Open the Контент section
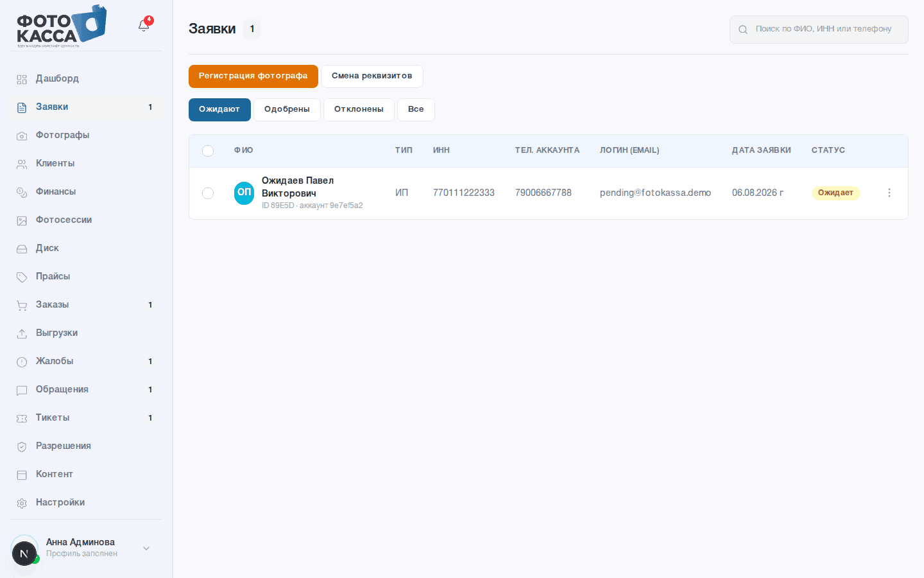This screenshot has height=578, width=924. point(86,474)
